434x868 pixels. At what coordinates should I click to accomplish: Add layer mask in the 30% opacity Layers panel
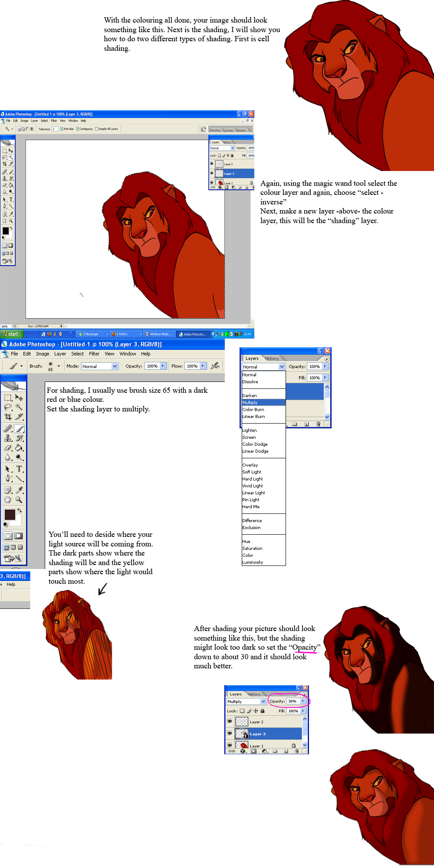pyautogui.click(x=253, y=751)
